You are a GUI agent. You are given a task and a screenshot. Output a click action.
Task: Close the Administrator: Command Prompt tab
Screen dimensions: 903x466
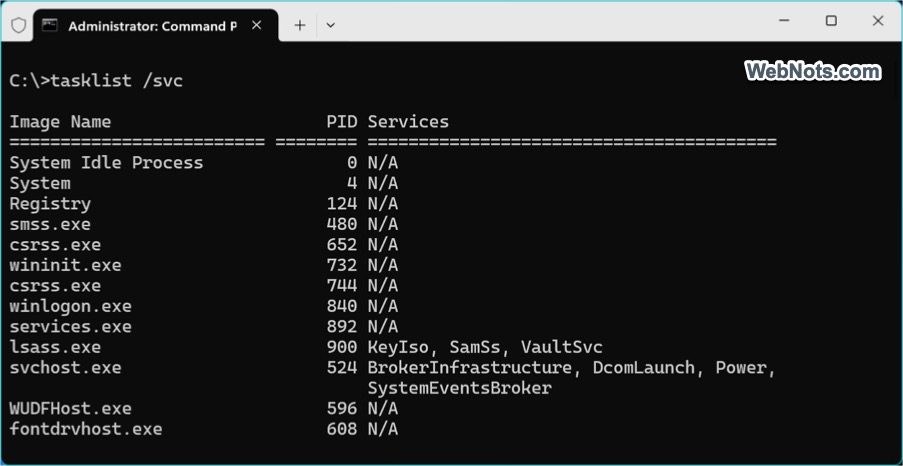(257, 25)
